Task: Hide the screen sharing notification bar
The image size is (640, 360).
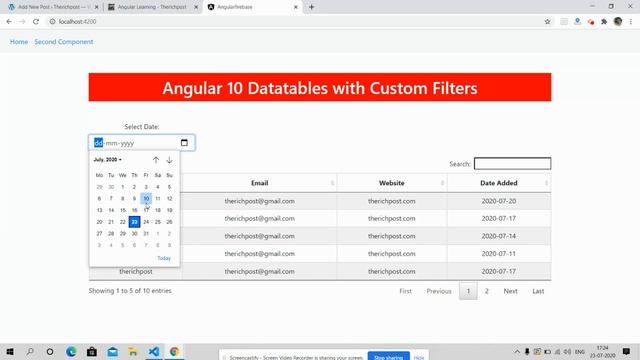Action: point(419,357)
